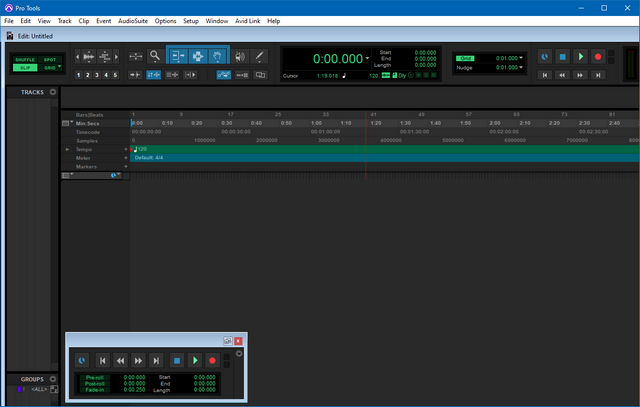
Task: Select the Zoomer magnifying glass tool
Action: (x=155, y=57)
